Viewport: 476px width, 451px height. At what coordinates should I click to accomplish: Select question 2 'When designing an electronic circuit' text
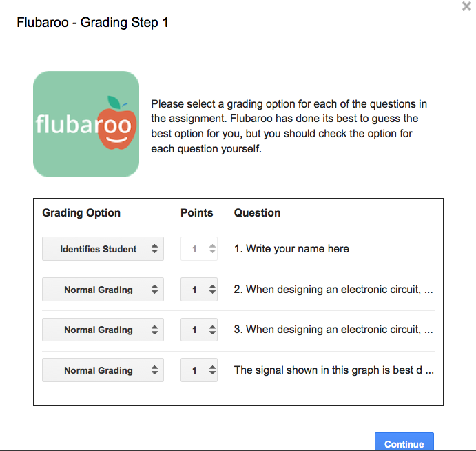tap(333, 290)
